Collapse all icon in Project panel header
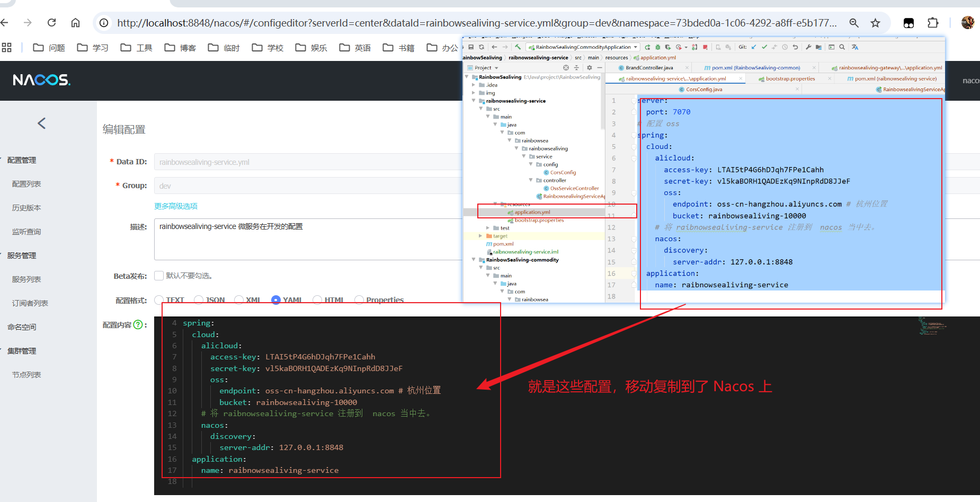The height and width of the screenshot is (502, 980). point(576,68)
